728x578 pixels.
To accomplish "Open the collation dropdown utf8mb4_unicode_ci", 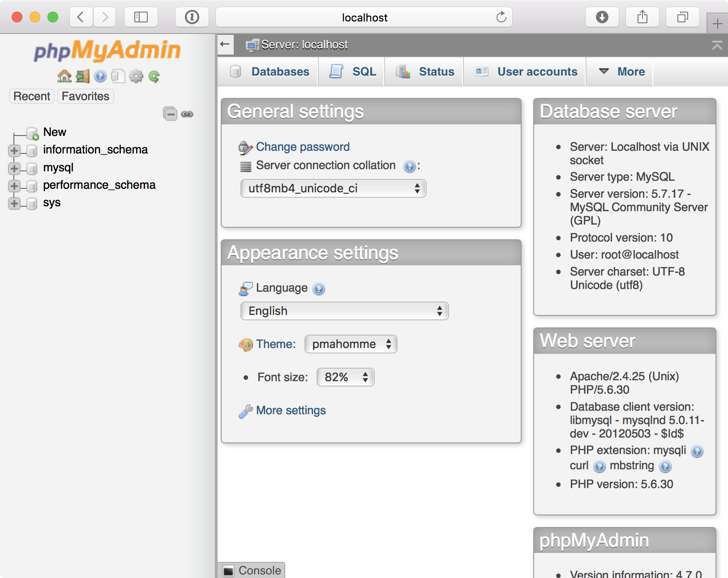I will click(x=334, y=188).
